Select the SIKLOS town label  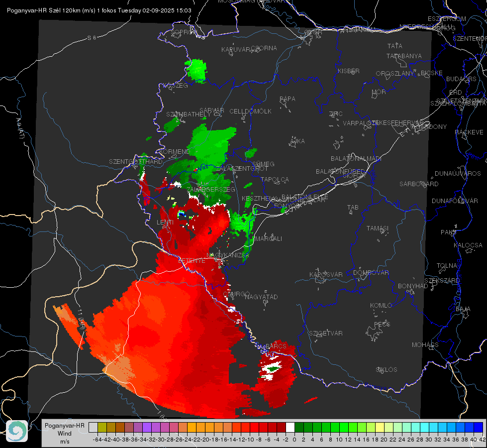[x=387, y=370]
